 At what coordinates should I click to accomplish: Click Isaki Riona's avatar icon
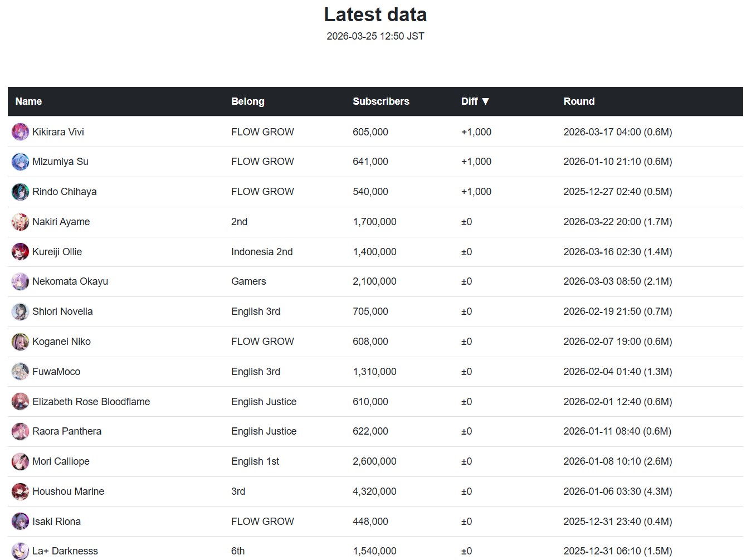(x=20, y=522)
